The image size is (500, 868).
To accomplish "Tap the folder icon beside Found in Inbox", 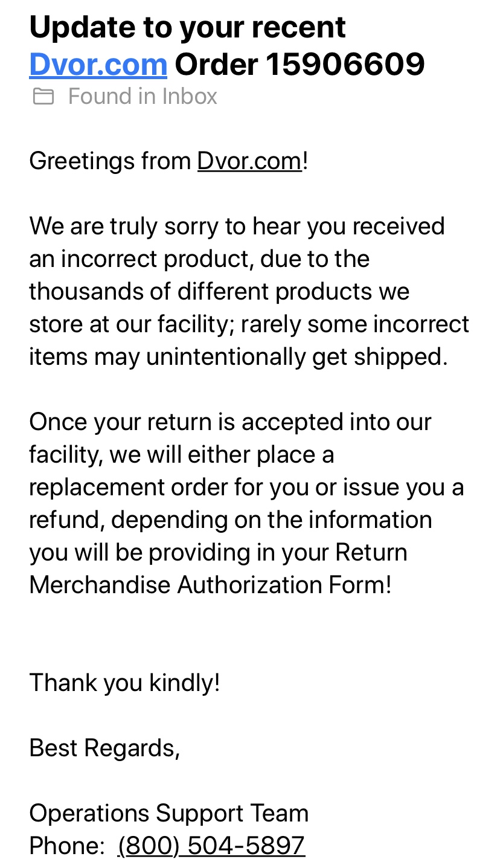I will pyautogui.click(x=43, y=97).
